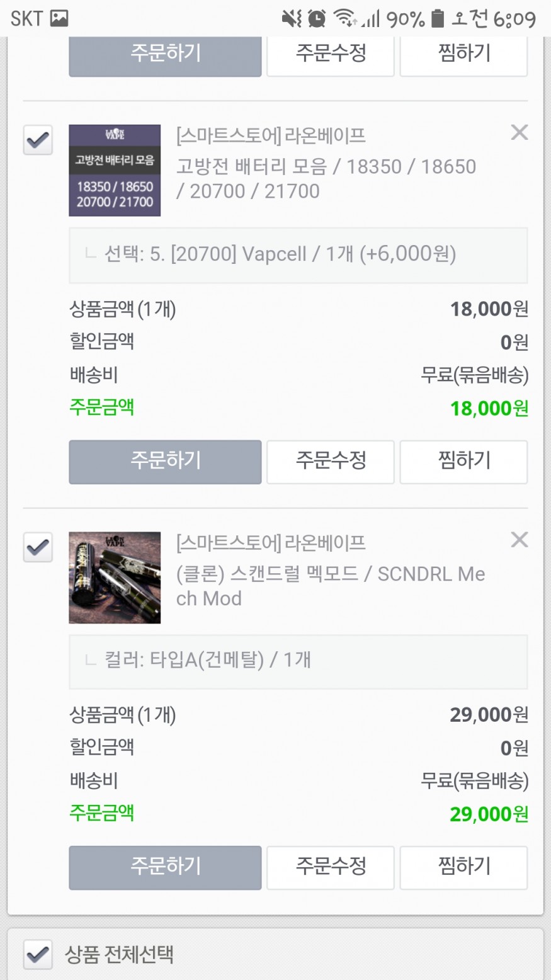551x980 pixels.
Task: Tap the alarm clock status bar icon
Action: (317, 19)
